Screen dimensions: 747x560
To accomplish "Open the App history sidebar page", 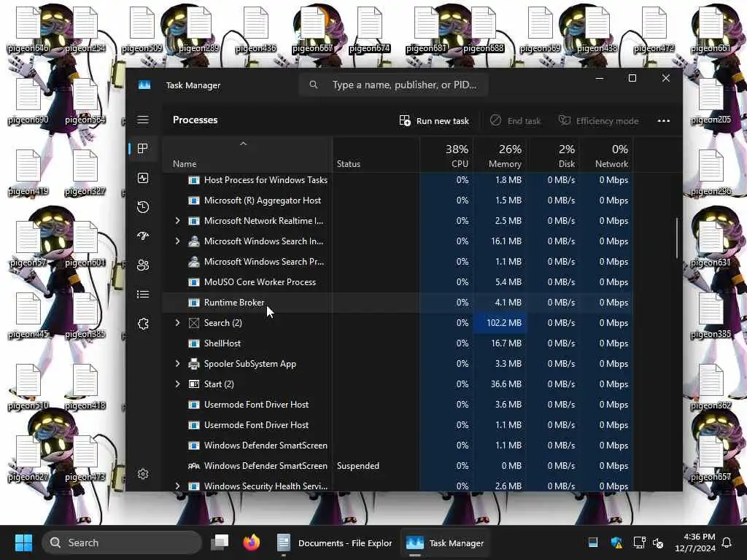I will (x=143, y=207).
